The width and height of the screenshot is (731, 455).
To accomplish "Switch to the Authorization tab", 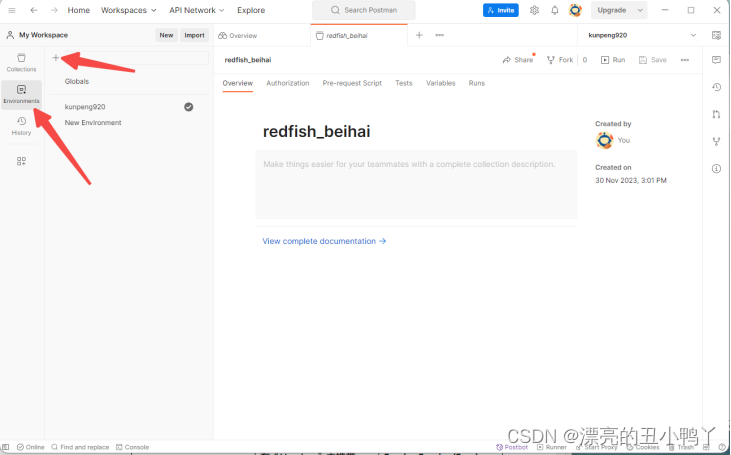I will (x=288, y=83).
